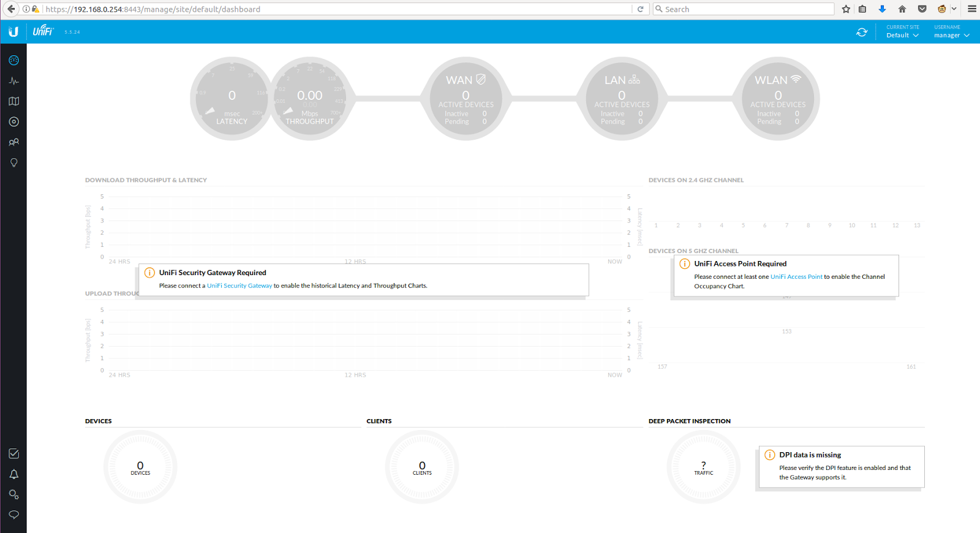This screenshot has height=533, width=980.
Task: Open the Devices circle icon in sidebar
Action: point(13,121)
